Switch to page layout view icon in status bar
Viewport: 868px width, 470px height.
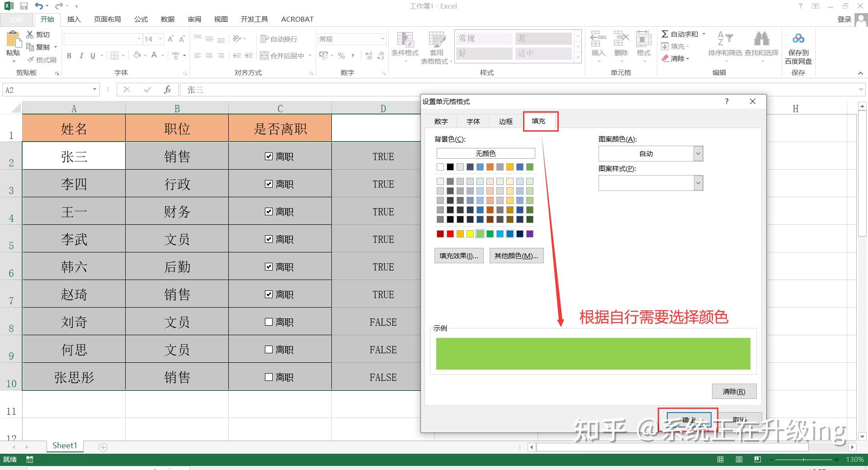coord(739,460)
